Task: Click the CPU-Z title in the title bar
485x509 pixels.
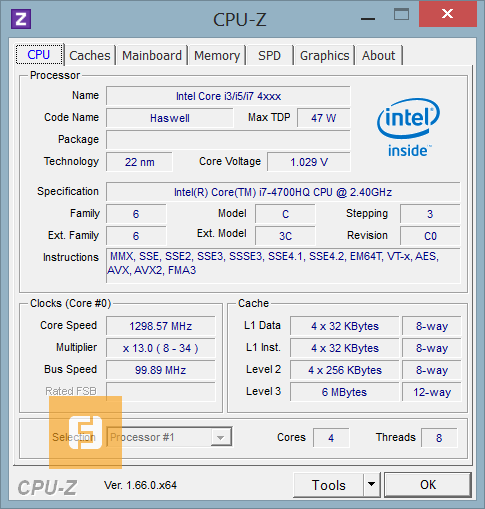Action: click(239, 19)
